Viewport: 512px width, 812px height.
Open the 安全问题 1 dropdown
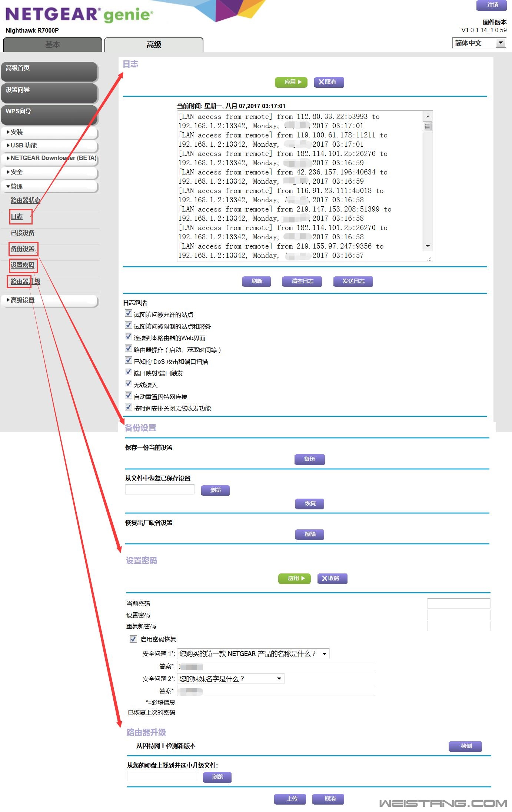point(253,654)
